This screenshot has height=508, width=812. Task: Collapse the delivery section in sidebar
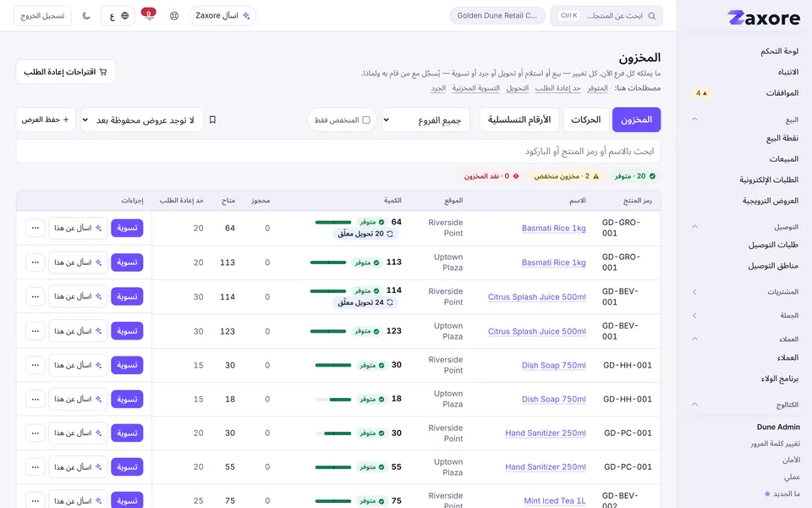(x=694, y=227)
